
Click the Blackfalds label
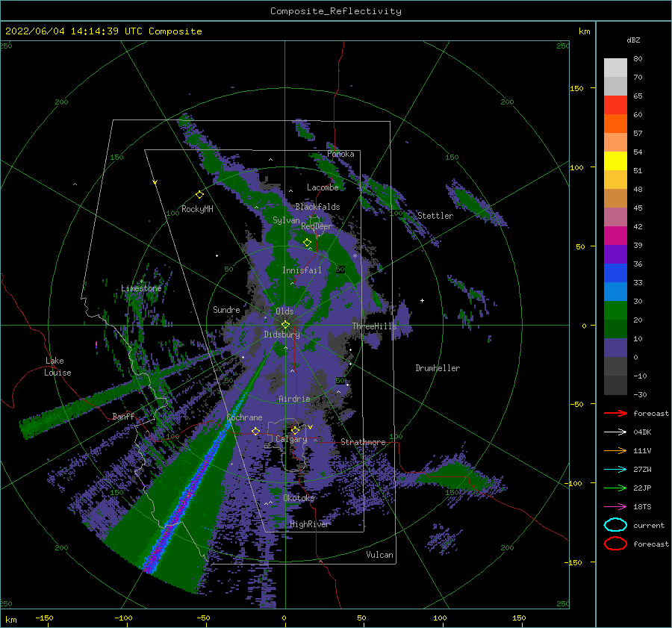click(317, 207)
